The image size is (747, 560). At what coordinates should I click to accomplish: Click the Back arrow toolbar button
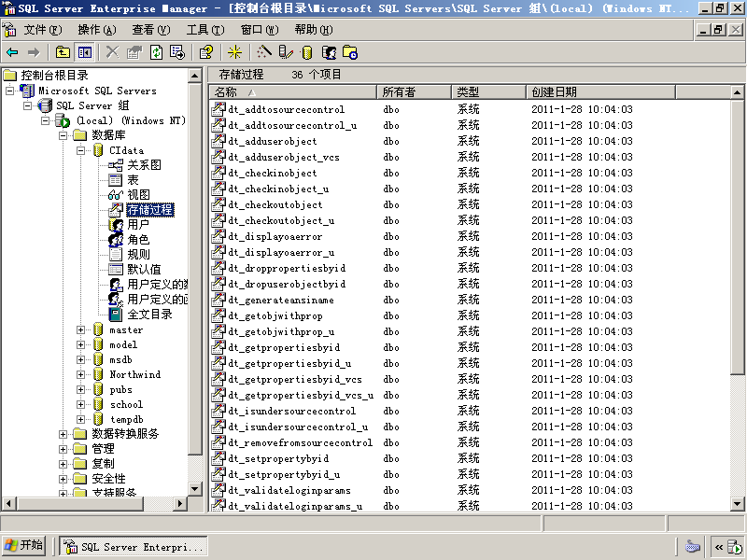(x=12, y=52)
